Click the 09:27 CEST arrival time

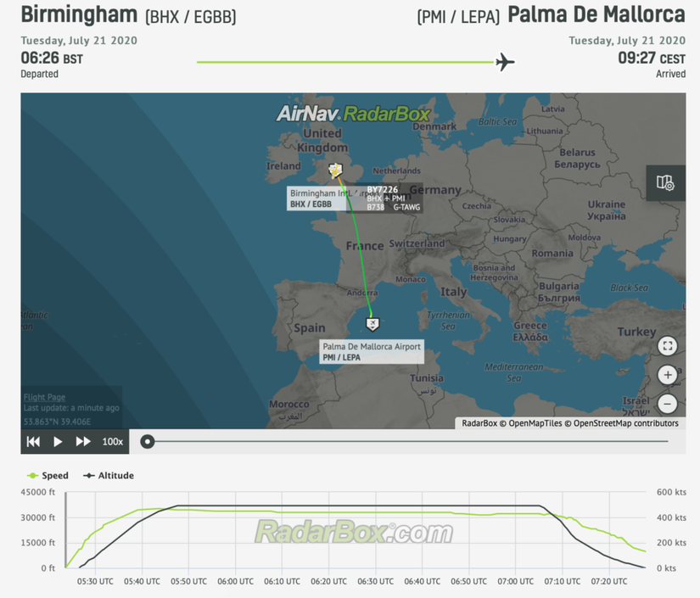(652, 58)
